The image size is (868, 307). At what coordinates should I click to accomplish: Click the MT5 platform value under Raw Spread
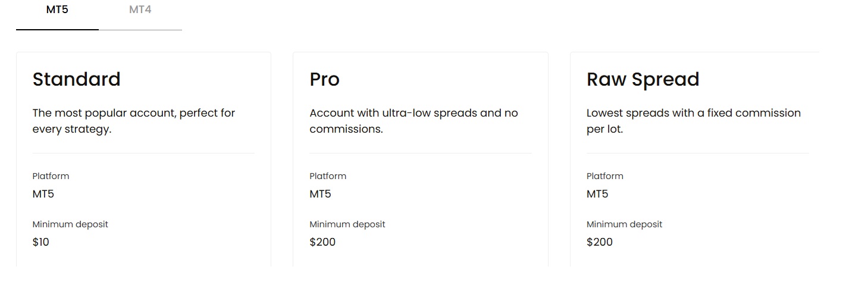tap(597, 194)
